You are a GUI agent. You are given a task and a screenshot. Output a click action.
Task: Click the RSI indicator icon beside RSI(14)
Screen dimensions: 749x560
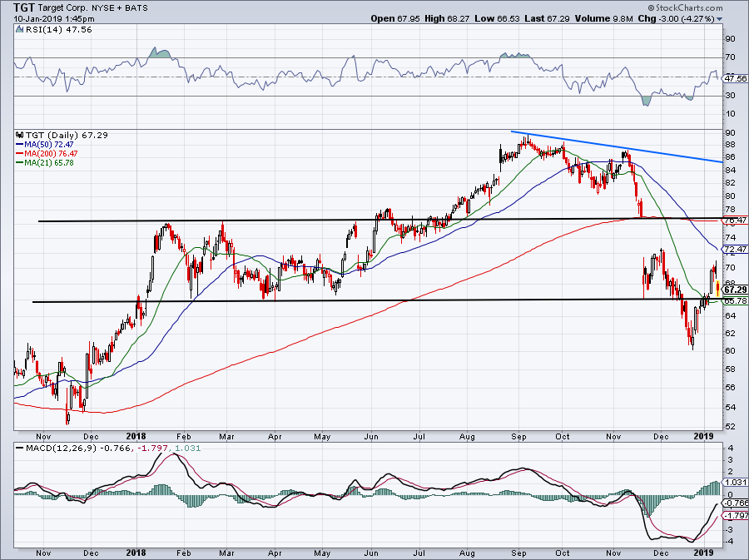(x=20, y=30)
